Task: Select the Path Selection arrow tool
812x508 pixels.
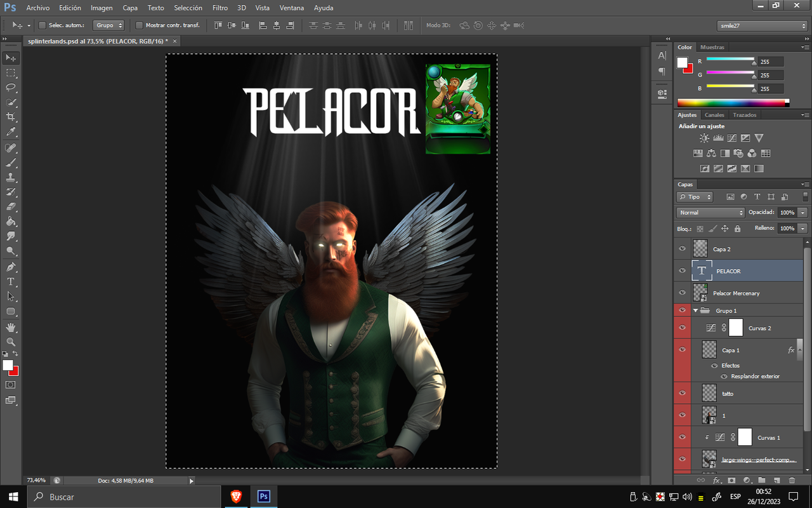Action: click(x=11, y=297)
